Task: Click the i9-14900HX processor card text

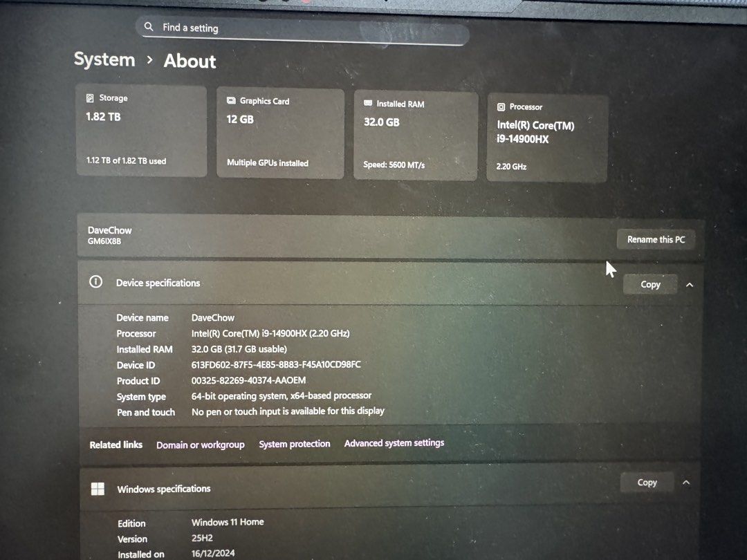Action: point(535,132)
